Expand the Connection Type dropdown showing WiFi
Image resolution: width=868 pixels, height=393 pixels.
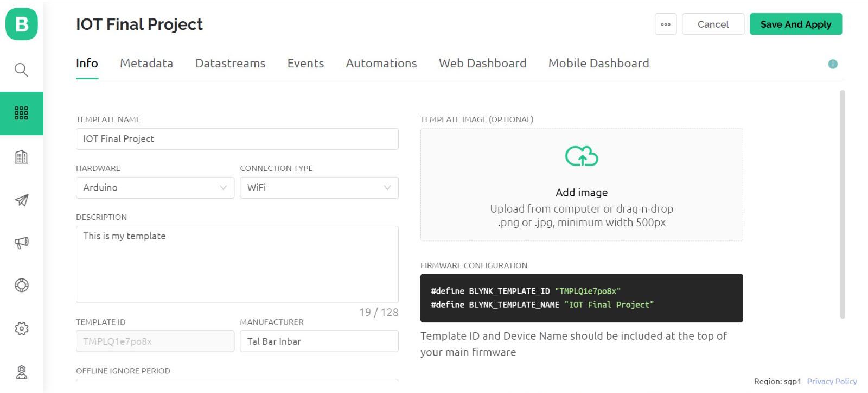[x=319, y=188]
